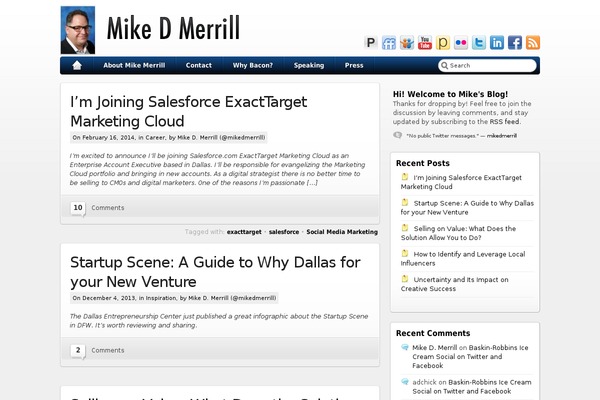Open recent post 'Startup Scene: A Guide to Why Dallas'

tap(467, 207)
